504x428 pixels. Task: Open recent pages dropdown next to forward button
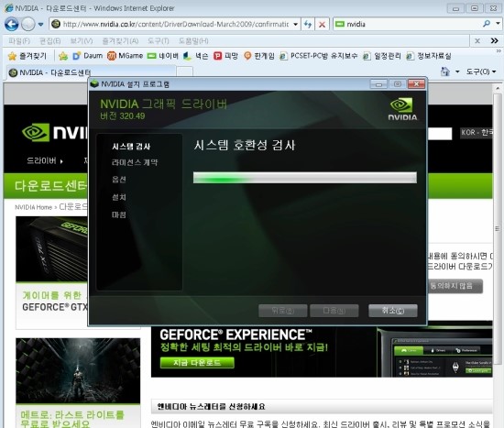click(41, 25)
